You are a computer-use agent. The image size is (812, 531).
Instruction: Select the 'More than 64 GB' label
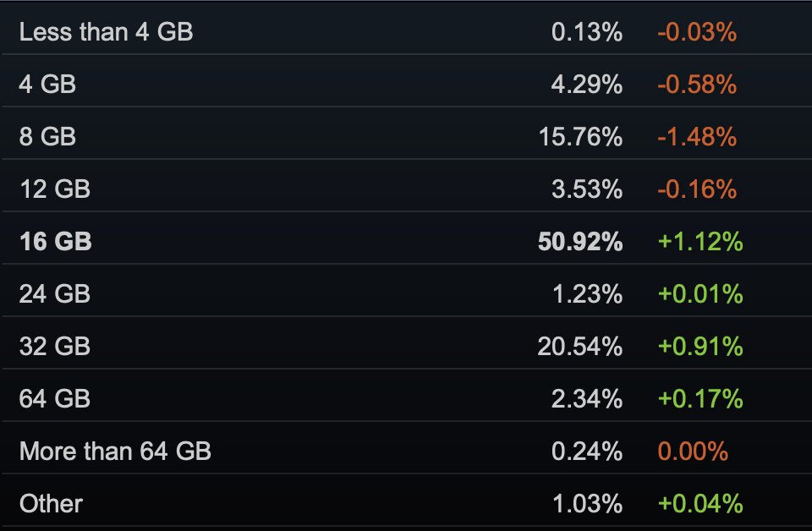tap(116, 452)
